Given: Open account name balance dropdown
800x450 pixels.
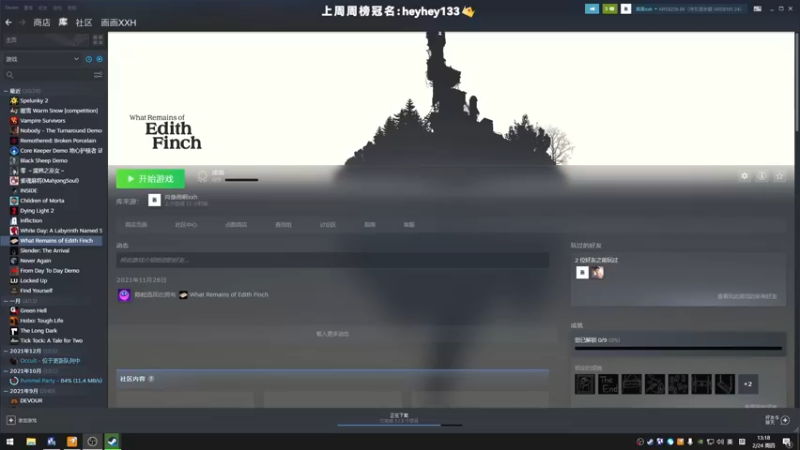Looking at the screenshot, I should pos(689,9).
